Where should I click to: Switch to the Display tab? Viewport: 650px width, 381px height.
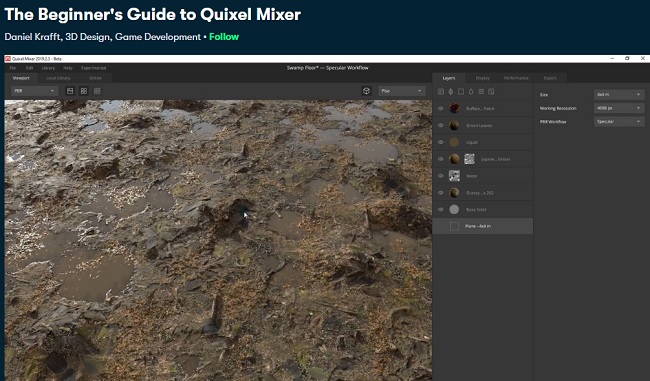tap(483, 78)
